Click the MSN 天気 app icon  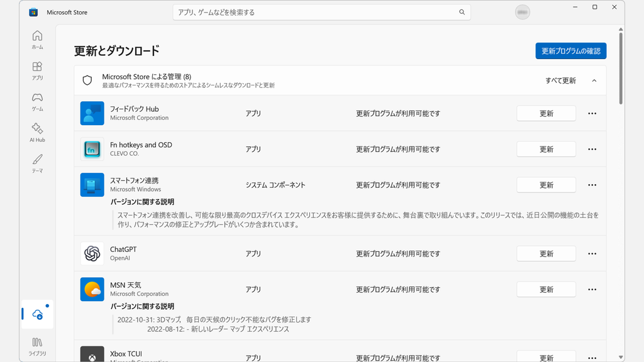click(92, 289)
